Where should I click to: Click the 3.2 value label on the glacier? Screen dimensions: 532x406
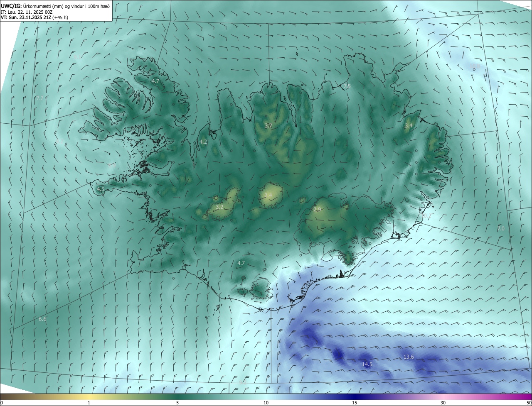220,206
